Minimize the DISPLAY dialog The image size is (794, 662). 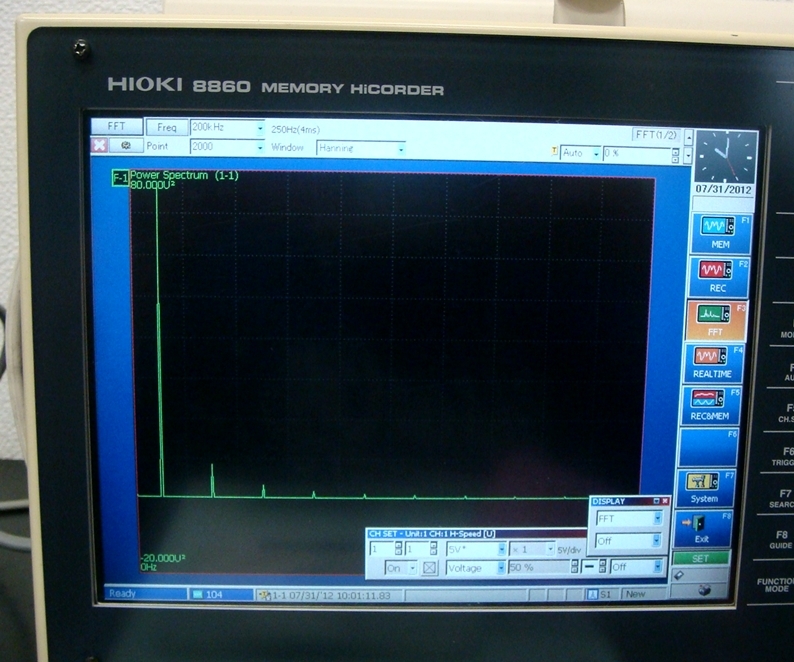pos(656,501)
